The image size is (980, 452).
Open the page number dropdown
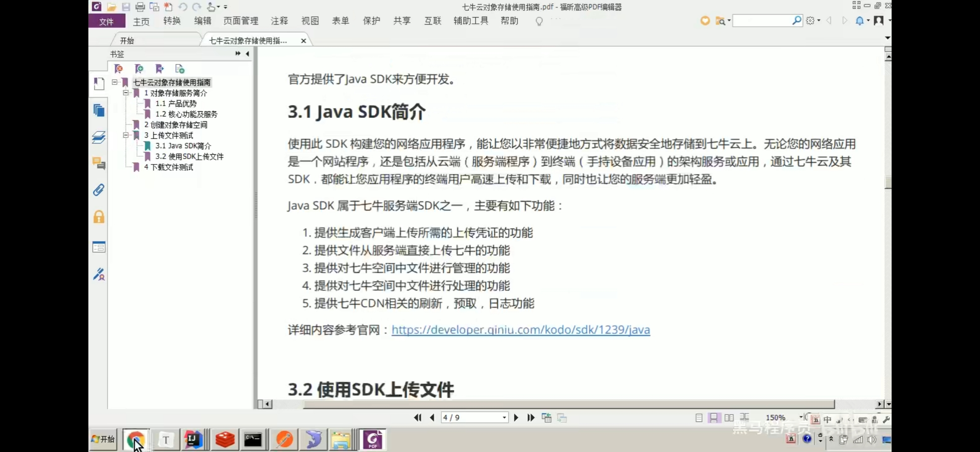504,418
